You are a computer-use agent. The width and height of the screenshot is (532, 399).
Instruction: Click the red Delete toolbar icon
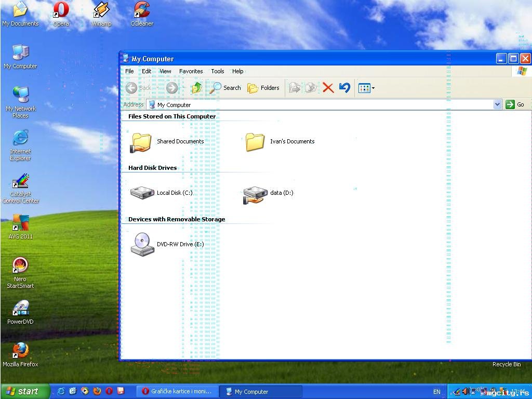coord(328,88)
